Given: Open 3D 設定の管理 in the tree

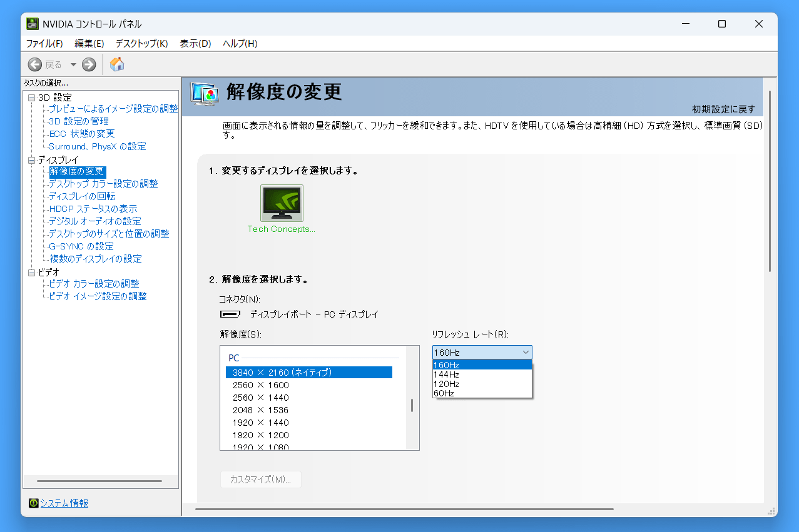Looking at the screenshot, I should click(79, 121).
